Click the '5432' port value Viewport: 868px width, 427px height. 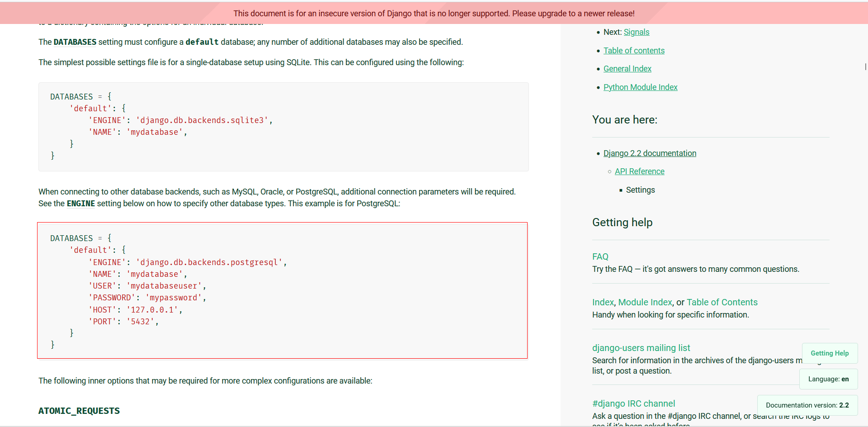tap(140, 322)
